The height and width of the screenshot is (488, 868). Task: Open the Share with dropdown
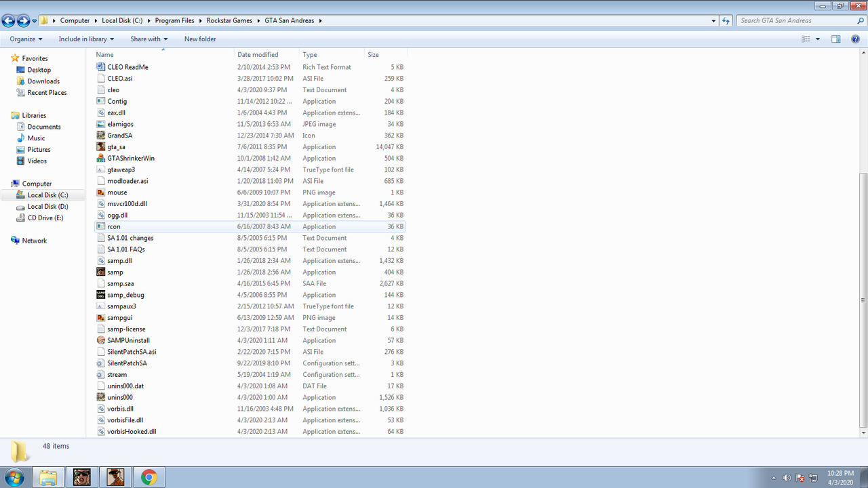(149, 39)
